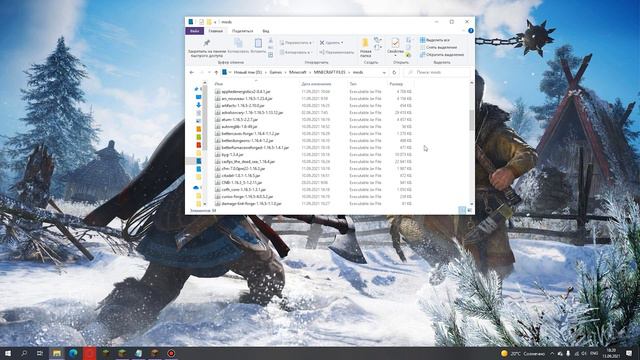Switch to details view layout toggle
640x360 pixels.
click(x=462, y=210)
